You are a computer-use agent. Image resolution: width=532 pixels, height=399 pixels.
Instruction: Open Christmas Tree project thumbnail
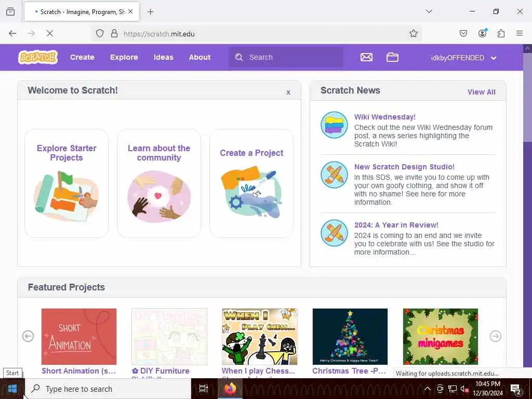tap(350, 337)
